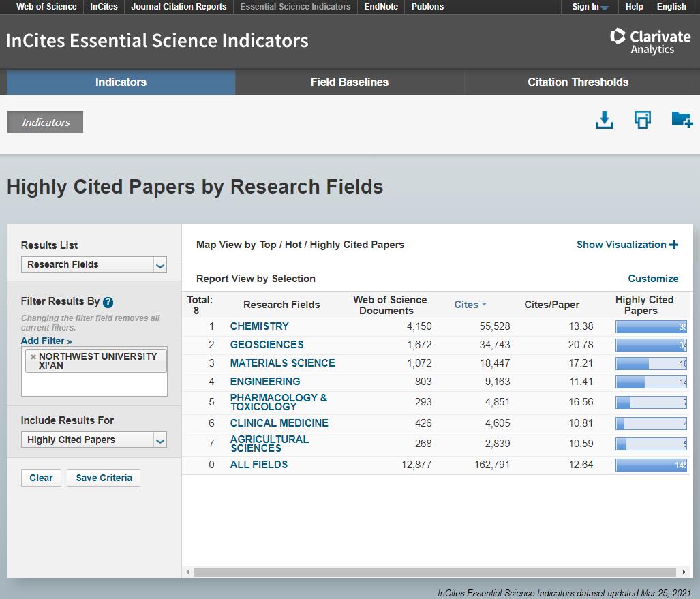Open Journal Citation Reports in top menu

179,7
